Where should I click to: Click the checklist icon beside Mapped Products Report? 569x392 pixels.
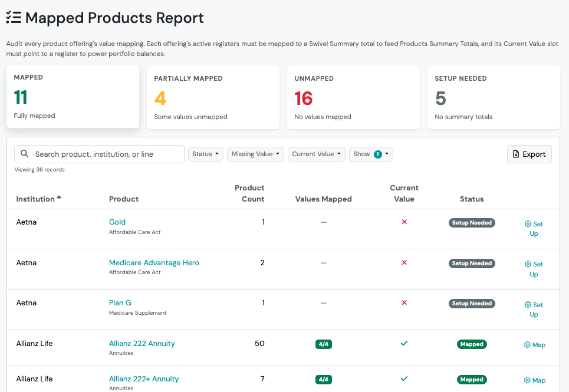14,18
